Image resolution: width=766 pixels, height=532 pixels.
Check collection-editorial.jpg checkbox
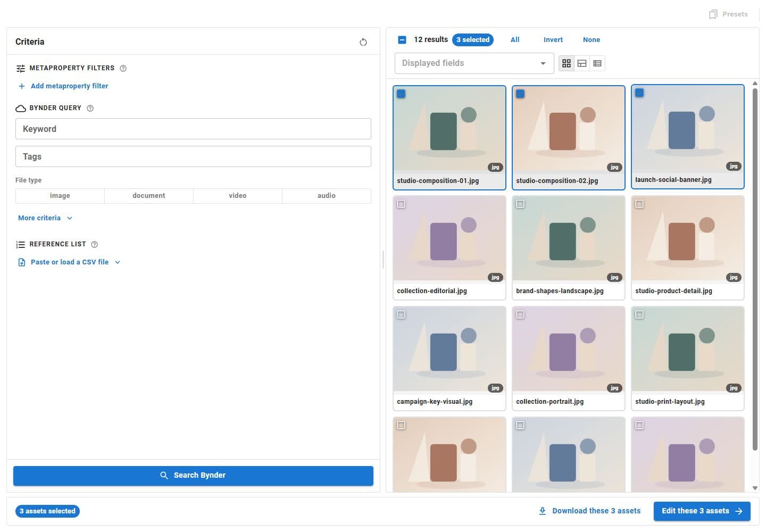pyautogui.click(x=401, y=204)
